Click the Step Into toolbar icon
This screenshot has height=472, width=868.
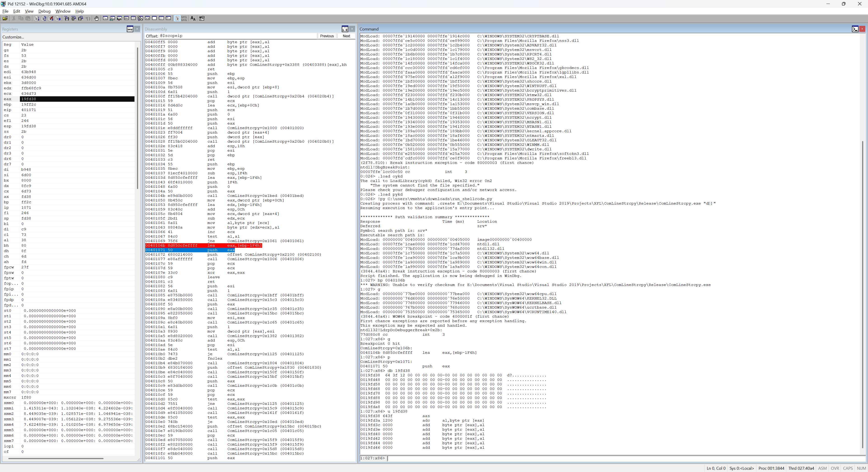[x=67, y=18]
